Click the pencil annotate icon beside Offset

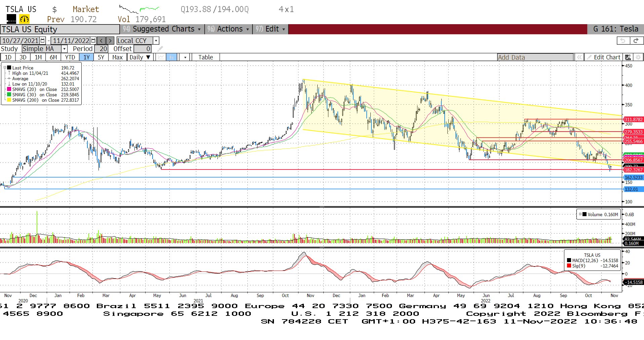click(160, 49)
